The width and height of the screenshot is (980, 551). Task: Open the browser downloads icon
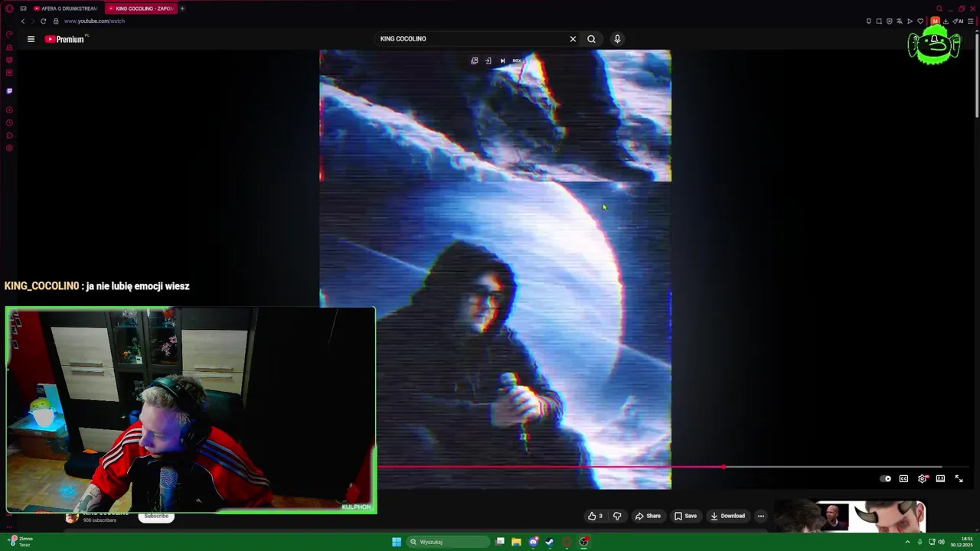click(x=946, y=21)
